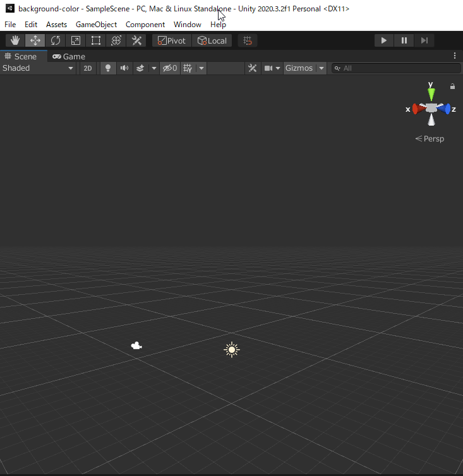This screenshot has height=476, width=463.
Task: Click the Unity logo in title bar
Action: [10, 8]
